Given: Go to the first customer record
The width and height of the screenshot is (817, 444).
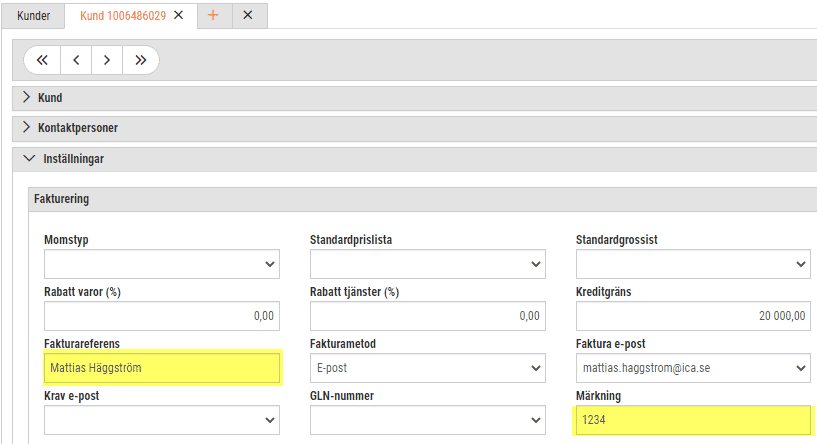Looking at the screenshot, I should (x=42, y=60).
